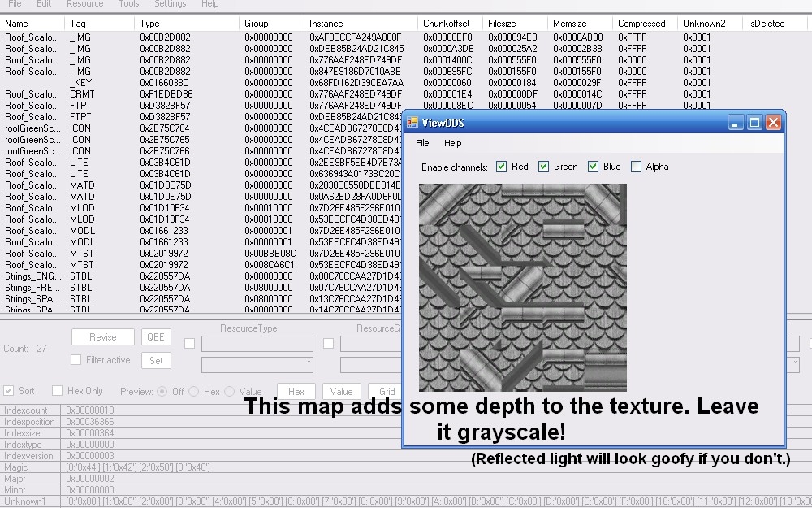The width and height of the screenshot is (812, 508).
Task: Enable the Alpha channel checkbox
Action: pos(636,167)
